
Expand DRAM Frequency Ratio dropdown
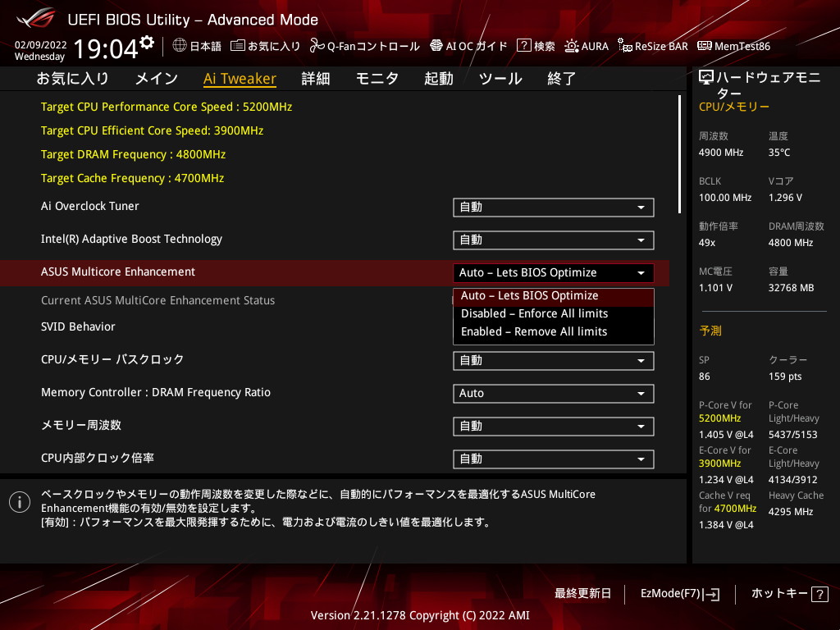coord(554,393)
